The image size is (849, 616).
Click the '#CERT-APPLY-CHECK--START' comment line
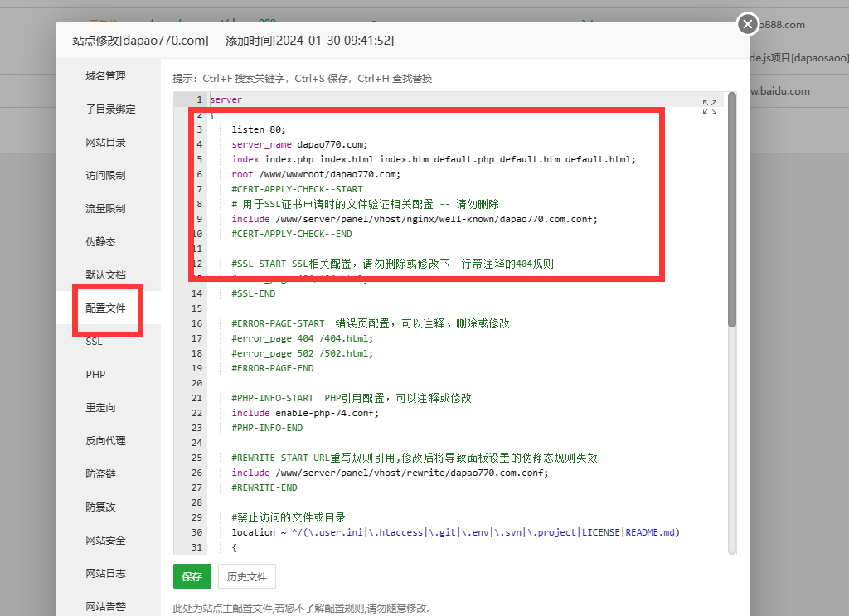(298, 189)
